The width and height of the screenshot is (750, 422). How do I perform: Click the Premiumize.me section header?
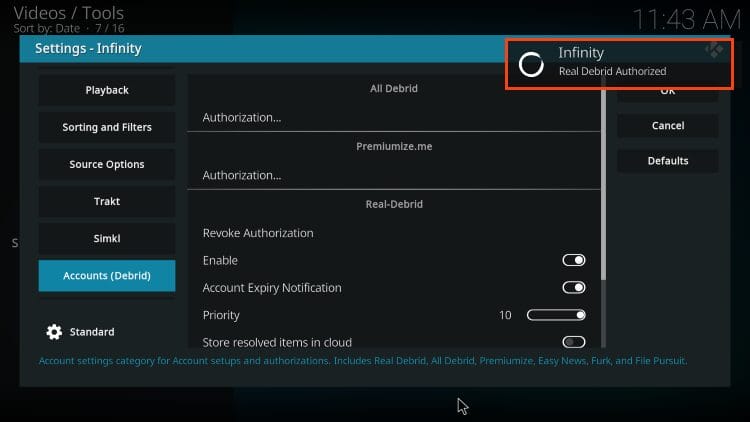(x=394, y=146)
